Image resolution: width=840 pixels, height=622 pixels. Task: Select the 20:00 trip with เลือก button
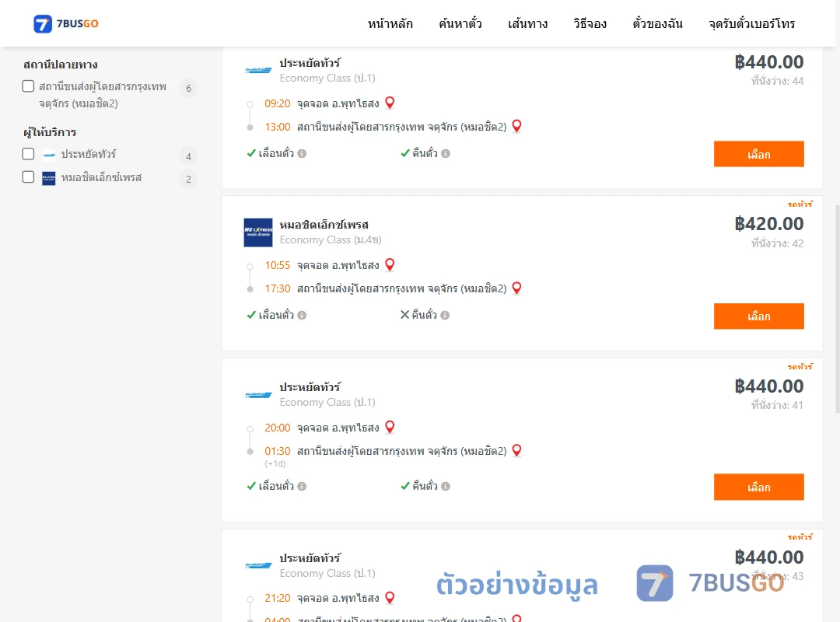pos(758,487)
